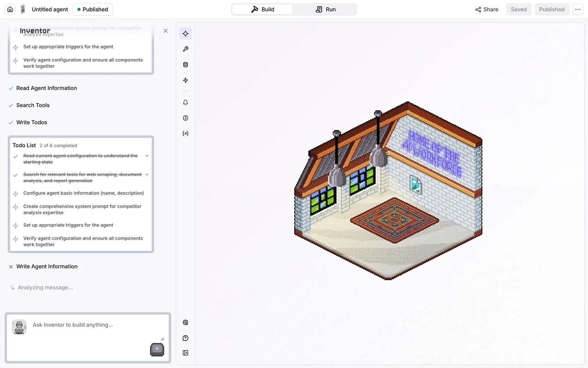This screenshot has width=588, height=368.
Task: Open the triggers lightning bolt icon in sidebar
Action: (186, 80)
